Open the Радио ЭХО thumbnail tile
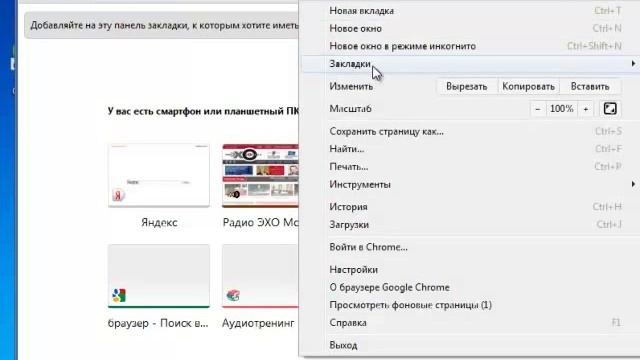Screen dimensions: 640x360 (260, 175)
